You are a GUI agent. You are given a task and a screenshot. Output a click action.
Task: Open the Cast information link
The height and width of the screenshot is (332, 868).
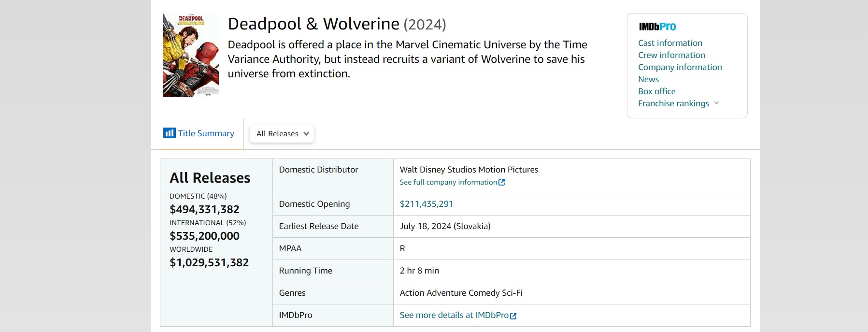670,43
